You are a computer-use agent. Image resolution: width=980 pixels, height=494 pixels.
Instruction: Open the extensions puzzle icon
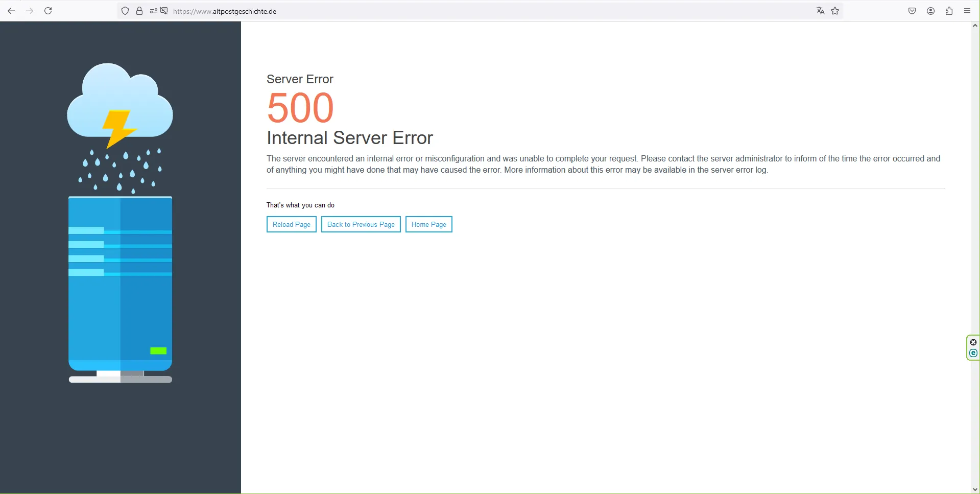click(x=949, y=11)
